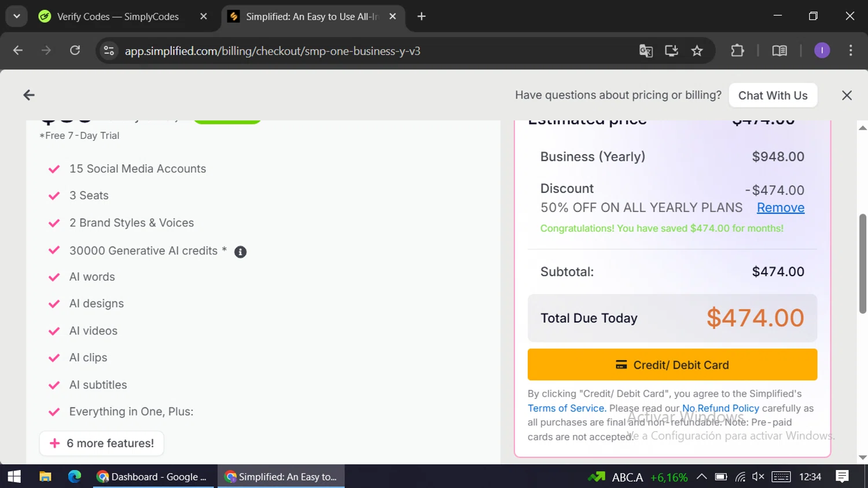Screen dimensions: 868x488
Task: Open File Explorer from the taskbar
Action: coord(45,476)
